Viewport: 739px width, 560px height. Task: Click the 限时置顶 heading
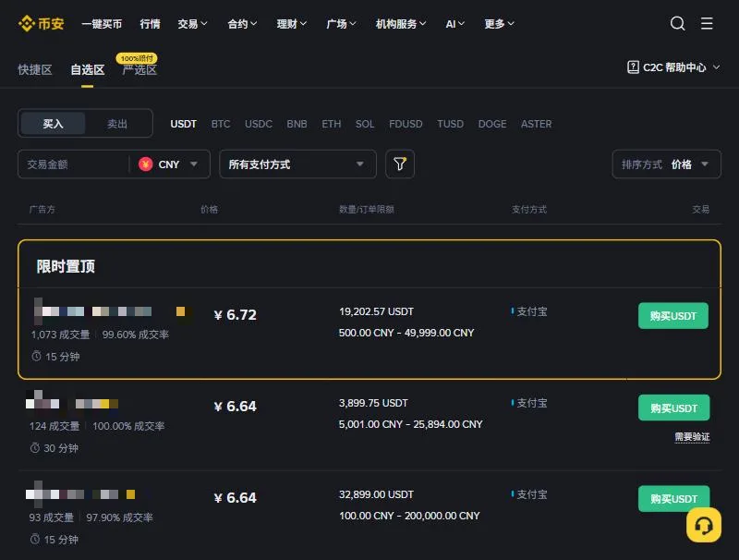click(x=66, y=266)
